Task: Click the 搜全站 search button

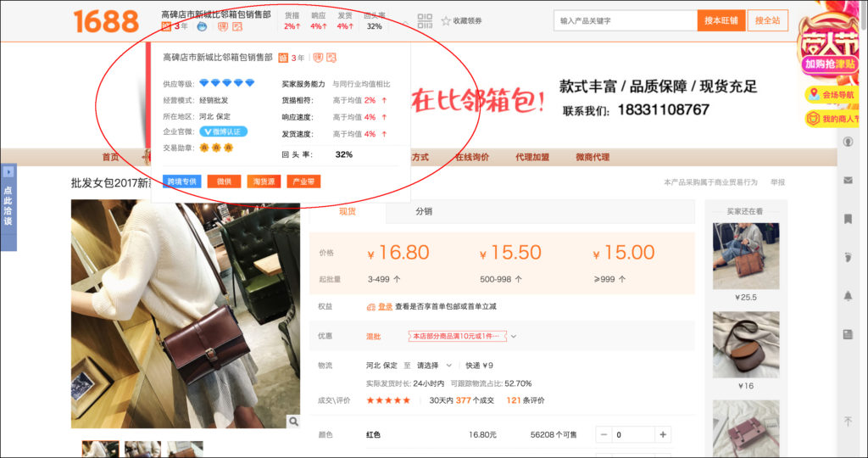Action: pos(768,20)
